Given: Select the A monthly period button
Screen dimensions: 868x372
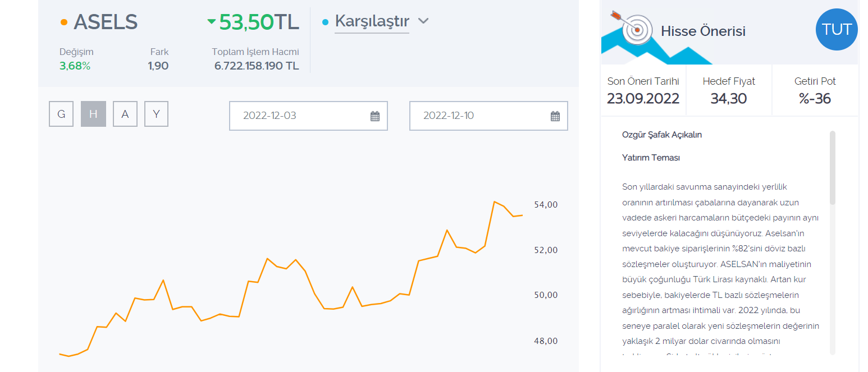Looking at the screenshot, I should coord(125,114).
